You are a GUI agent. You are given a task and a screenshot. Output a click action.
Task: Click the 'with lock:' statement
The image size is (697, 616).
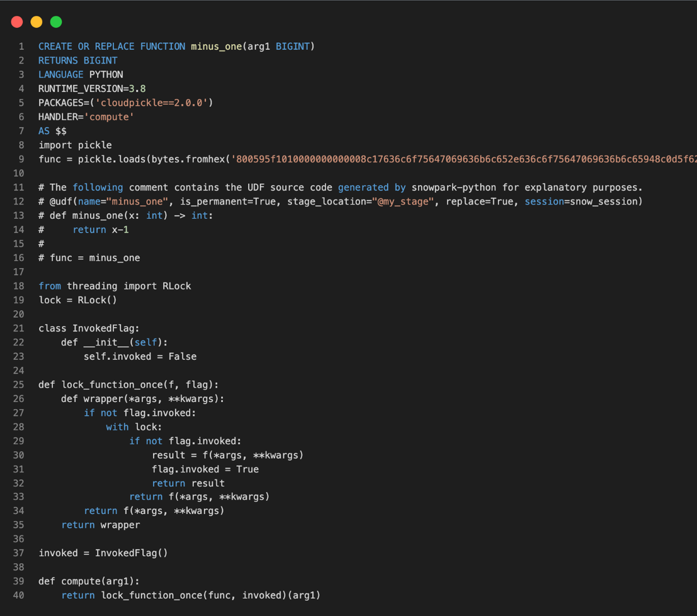(133, 427)
